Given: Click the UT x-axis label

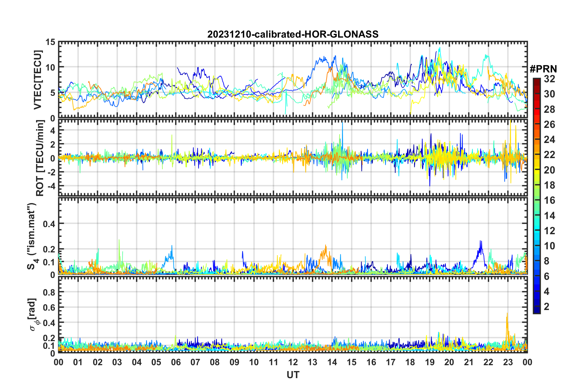Looking at the screenshot, I should click(x=293, y=375).
